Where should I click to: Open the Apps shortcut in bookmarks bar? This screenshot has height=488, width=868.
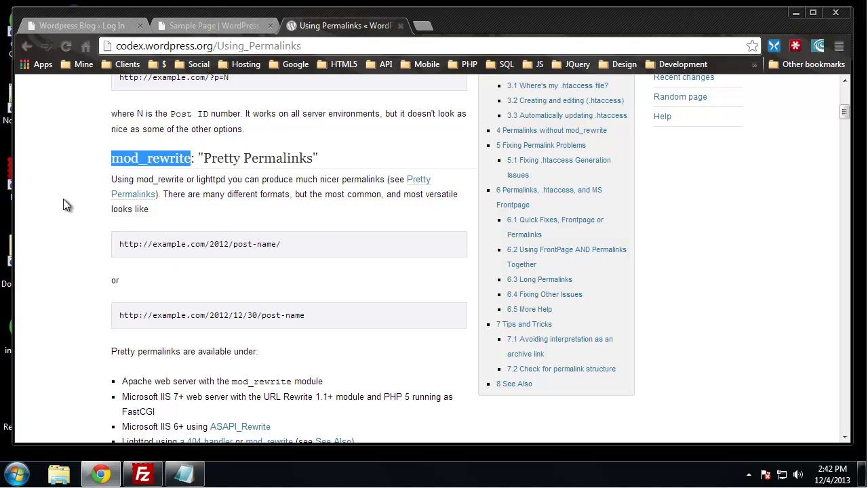tap(36, 64)
